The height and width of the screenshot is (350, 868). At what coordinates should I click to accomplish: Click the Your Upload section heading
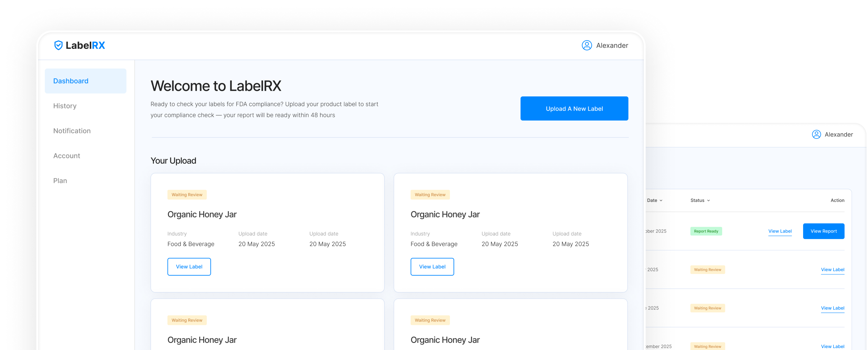point(173,161)
